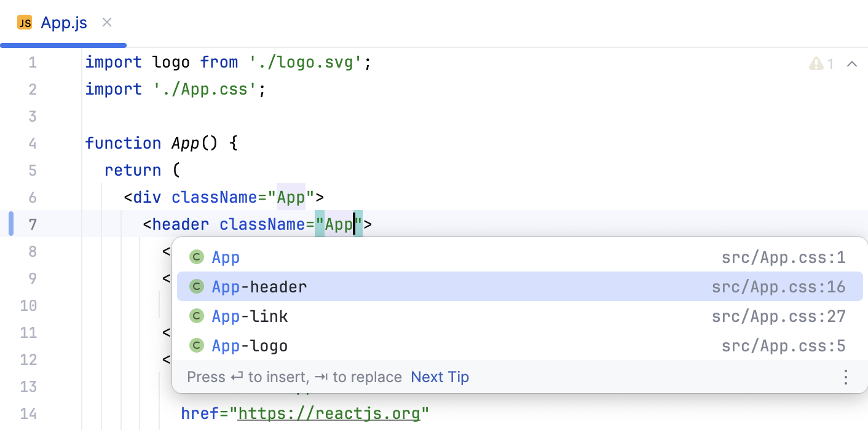Select the highlighted "App-header" suggestion

258,286
